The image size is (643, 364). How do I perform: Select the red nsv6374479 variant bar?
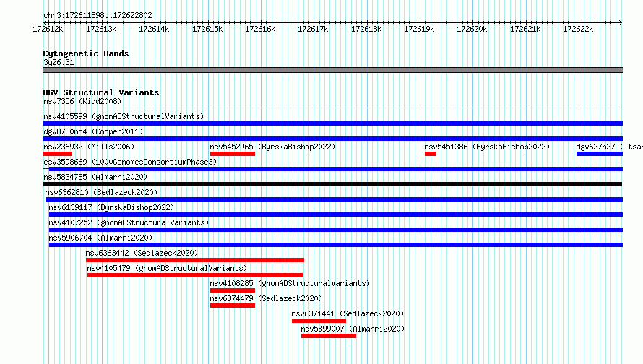233,305
